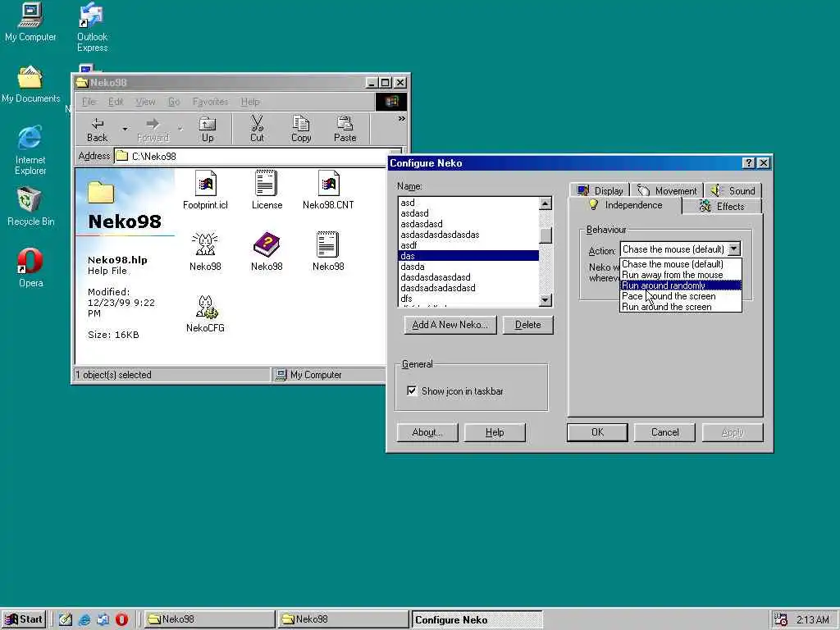
Task: Click the About button
Action: click(427, 432)
